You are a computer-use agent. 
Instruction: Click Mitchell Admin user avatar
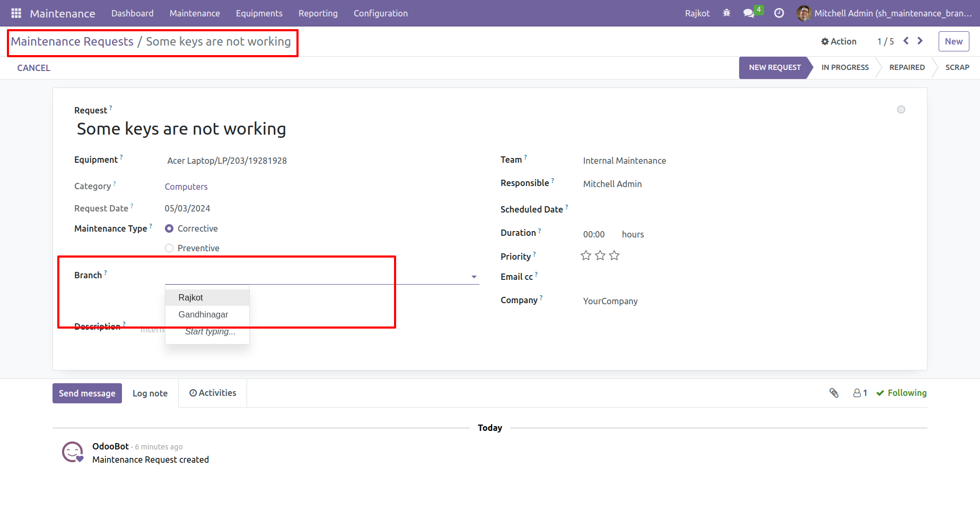[x=804, y=13]
